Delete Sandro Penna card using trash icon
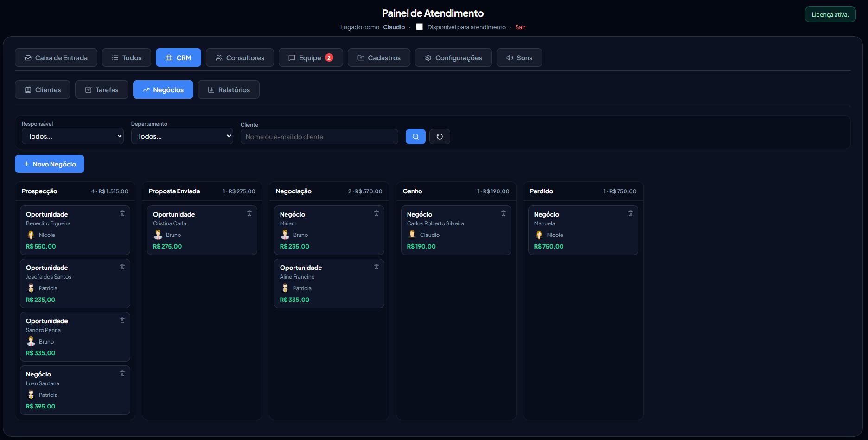Viewport: 868px width, 440px height. 122,320
